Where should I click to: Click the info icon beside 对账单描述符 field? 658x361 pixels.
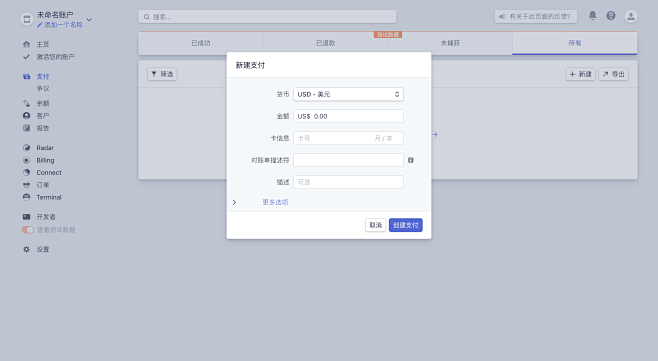pos(411,160)
